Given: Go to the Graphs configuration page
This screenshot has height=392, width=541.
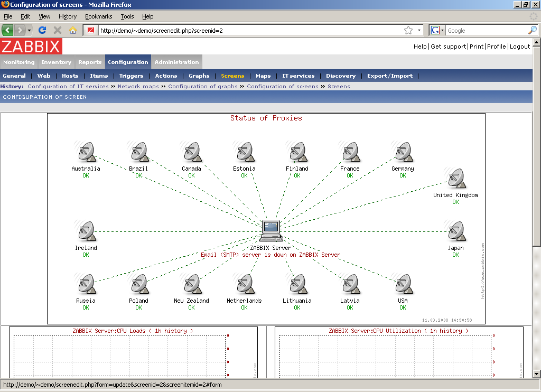Looking at the screenshot, I should tap(199, 76).
